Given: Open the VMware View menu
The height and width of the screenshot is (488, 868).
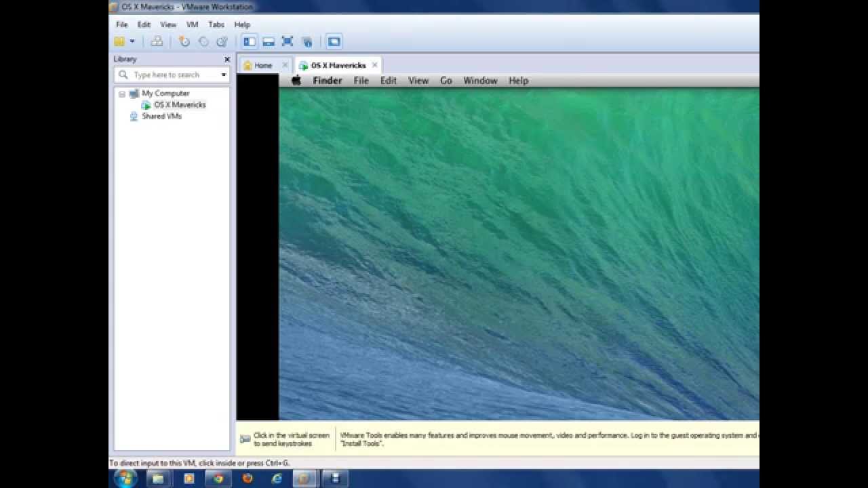Looking at the screenshot, I should click(168, 24).
